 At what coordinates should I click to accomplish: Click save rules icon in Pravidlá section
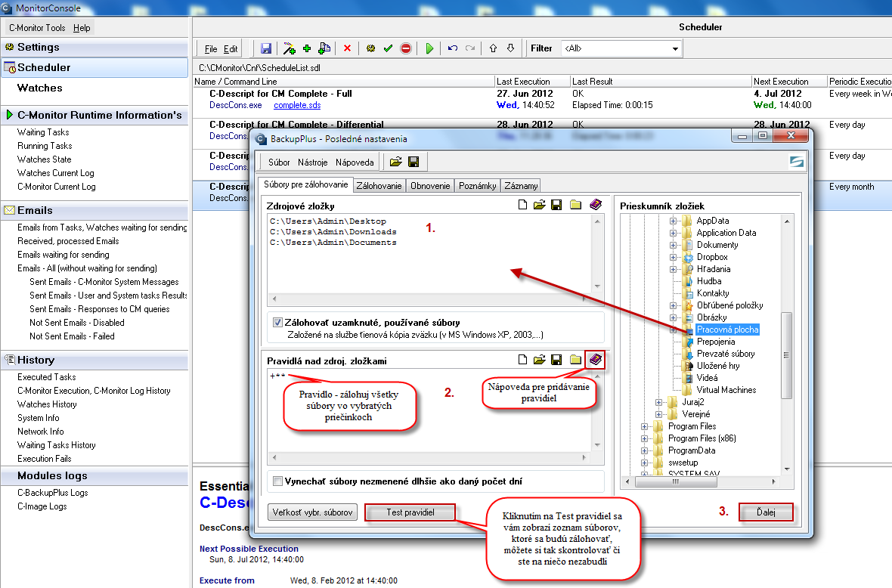click(556, 360)
